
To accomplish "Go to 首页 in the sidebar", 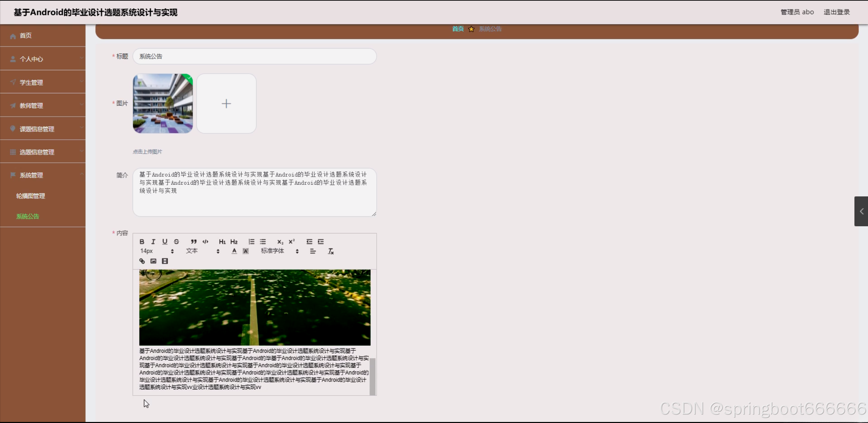I will point(26,36).
